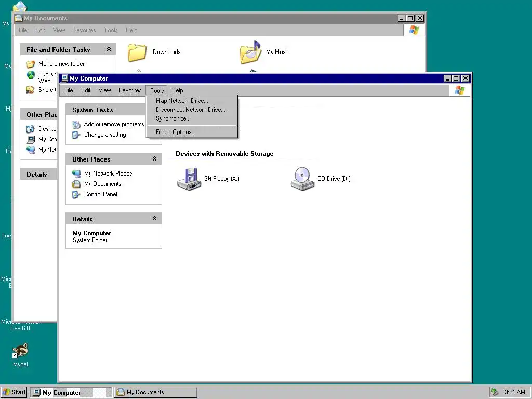532x399 pixels.
Task: Click the Start button
Action: pyautogui.click(x=14, y=392)
